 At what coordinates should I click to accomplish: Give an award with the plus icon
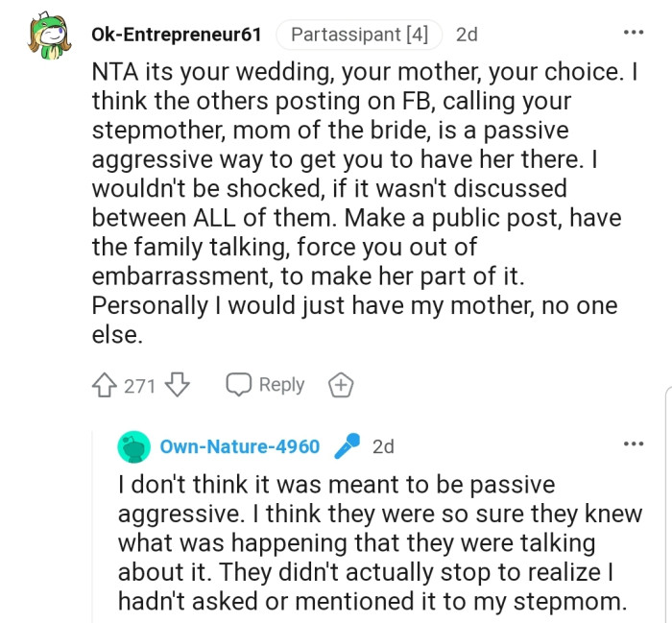tap(341, 386)
